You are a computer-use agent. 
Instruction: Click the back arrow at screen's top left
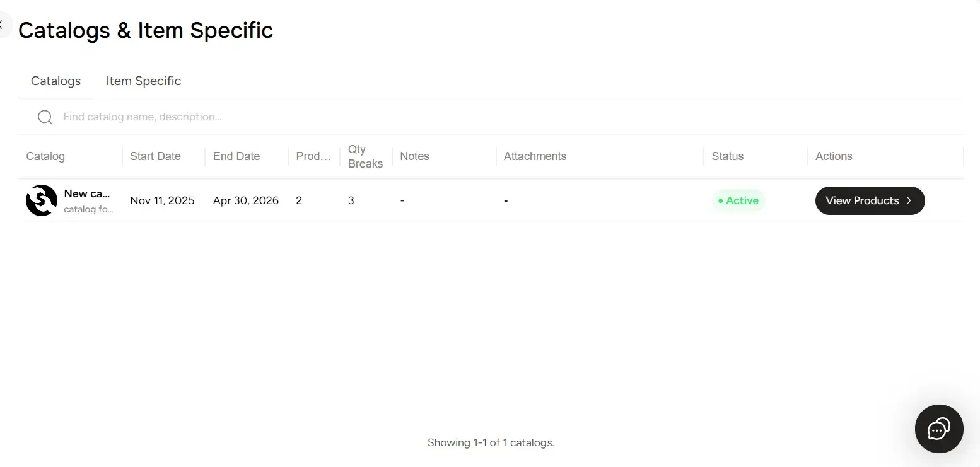pyautogui.click(x=3, y=25)
